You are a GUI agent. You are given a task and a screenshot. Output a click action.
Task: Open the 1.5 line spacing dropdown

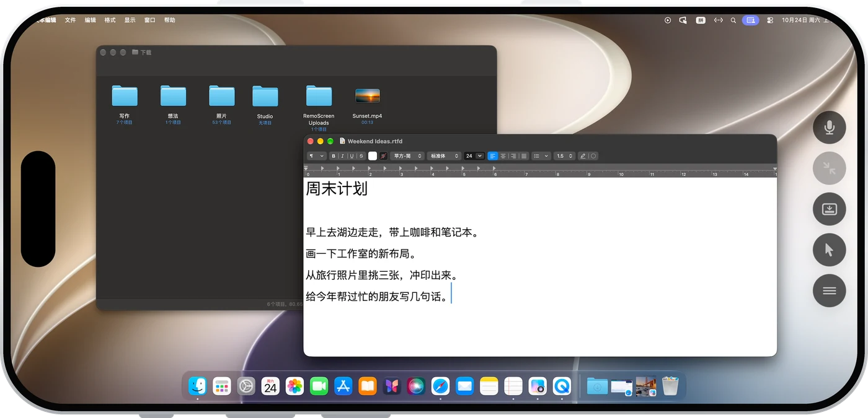click(x=564, y=156)
